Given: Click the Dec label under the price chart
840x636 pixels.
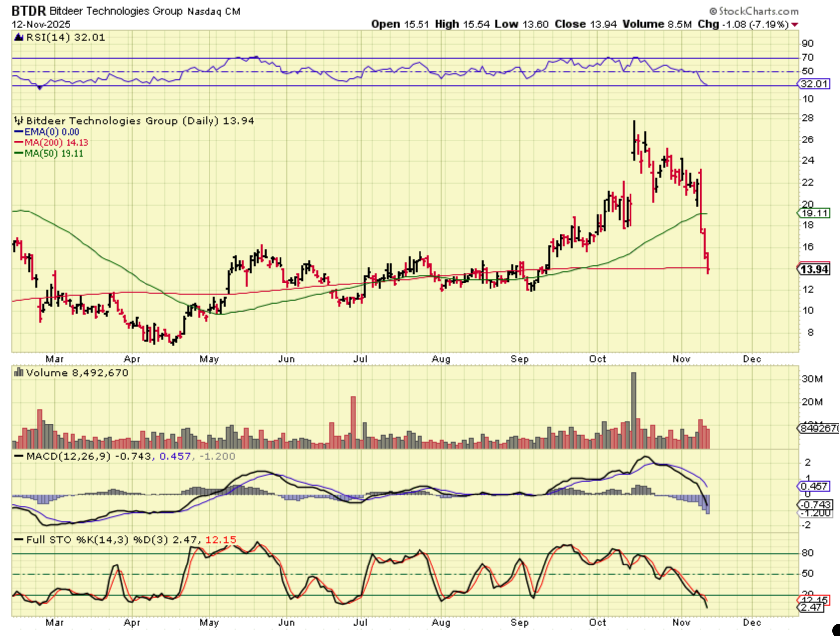Looking at the screenshot, I should pyautogui.click(x=752, y=359).
